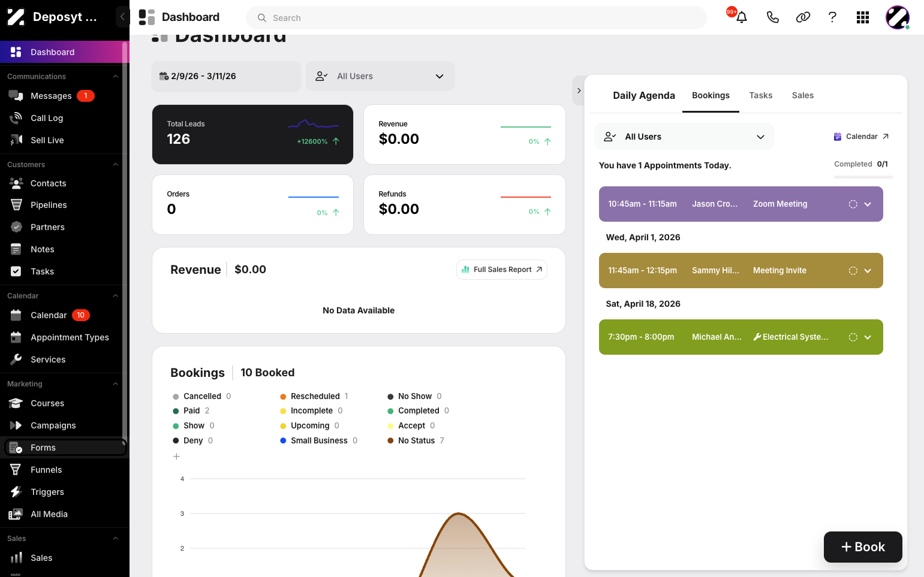Collapse the Marketing sidebar section
This screenshot has height=577, width=924.
[x=115, y=384]
